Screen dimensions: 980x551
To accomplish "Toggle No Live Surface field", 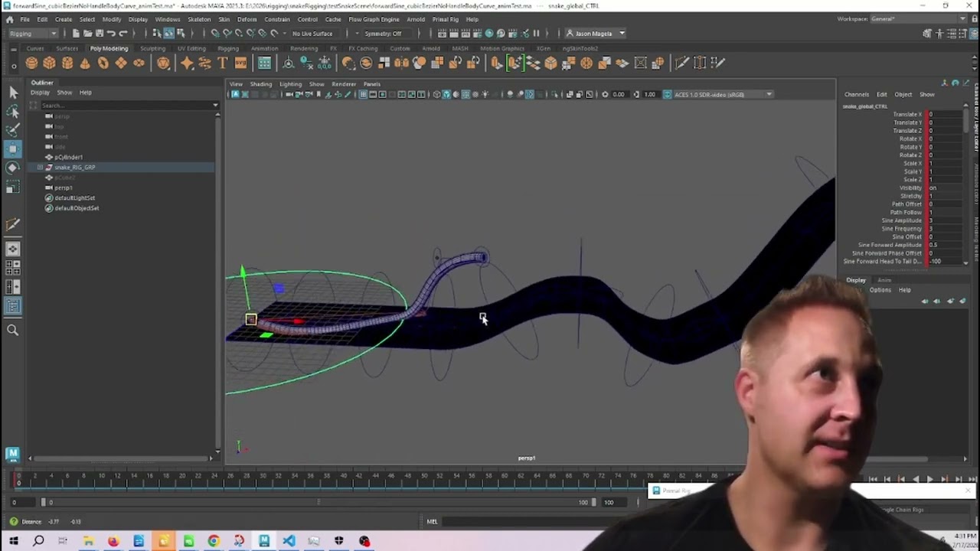I will pyautogui.click(x=312, y=33).
